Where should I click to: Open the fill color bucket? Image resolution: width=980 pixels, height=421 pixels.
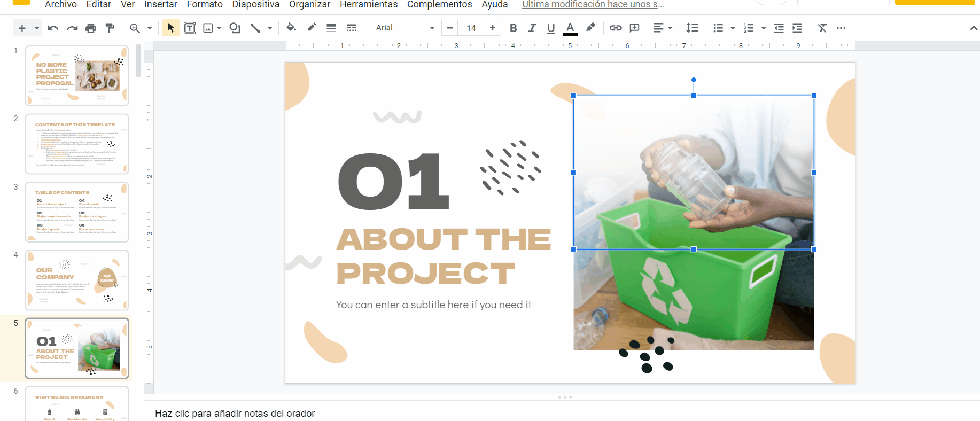point(291,28)
